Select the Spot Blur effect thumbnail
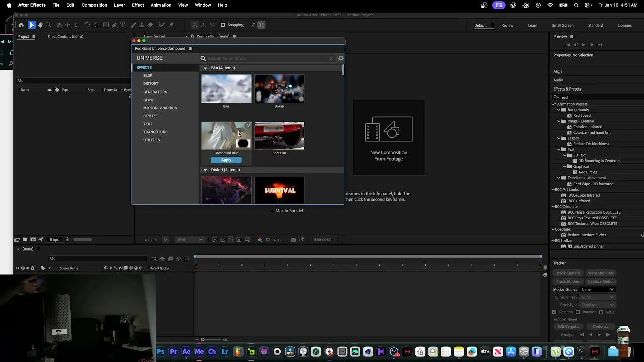This screenshot has height=362, width=644. (279, 136)
